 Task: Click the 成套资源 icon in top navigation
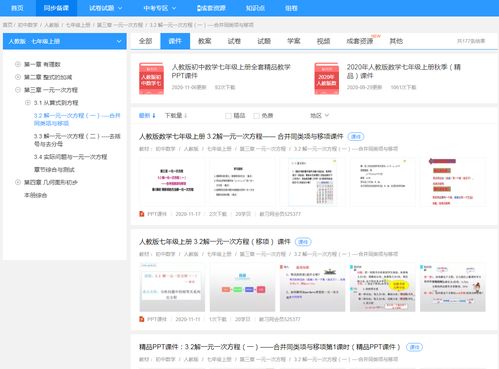click(x=199, y=8)
